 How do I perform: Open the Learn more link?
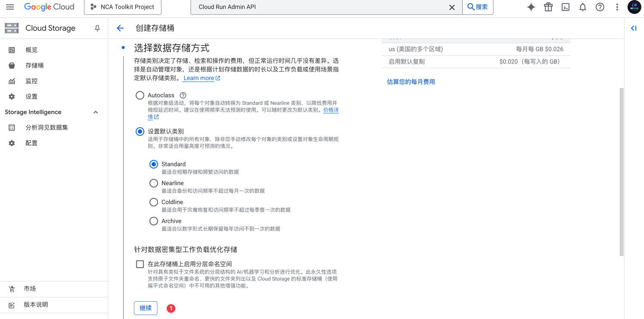[x=198, y=78]
